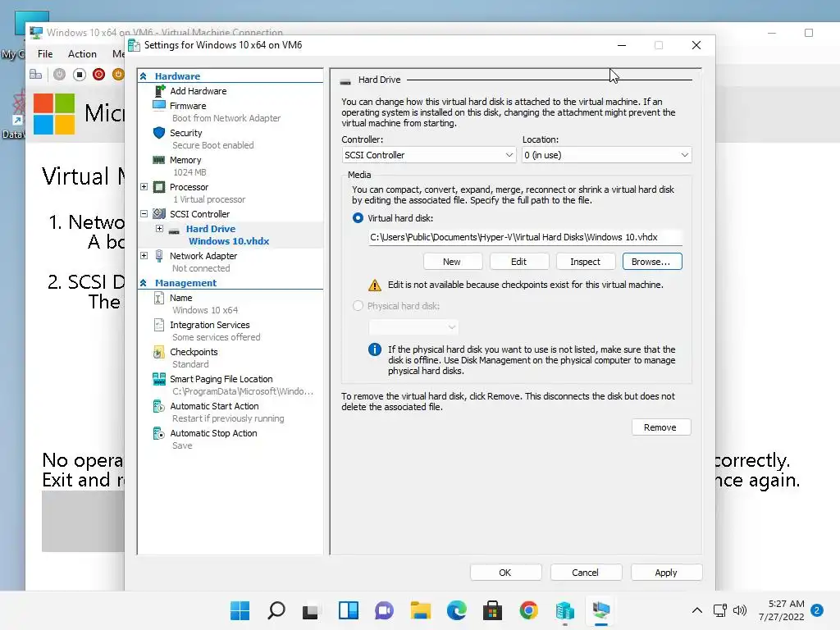Click Ctrl+Alt+Del toolbar icon in VM Connection window
This screenshot has width=840, height=630.
36,75
